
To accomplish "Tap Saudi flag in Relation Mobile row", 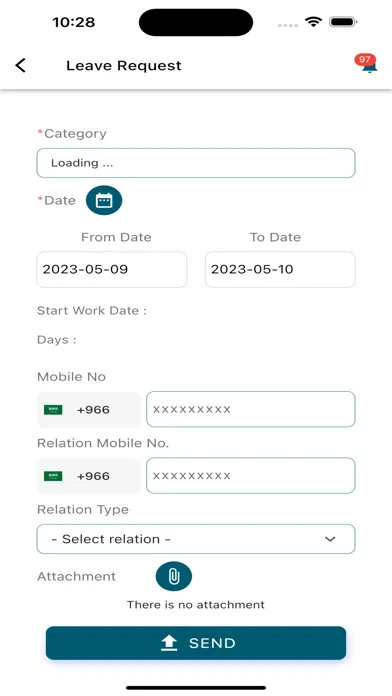I will coord(53,476).
